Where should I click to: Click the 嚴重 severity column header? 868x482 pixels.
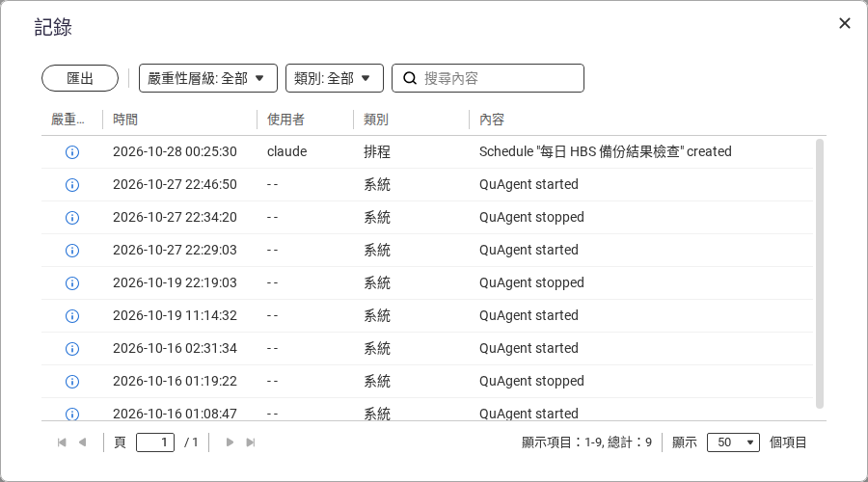point(68,120)
